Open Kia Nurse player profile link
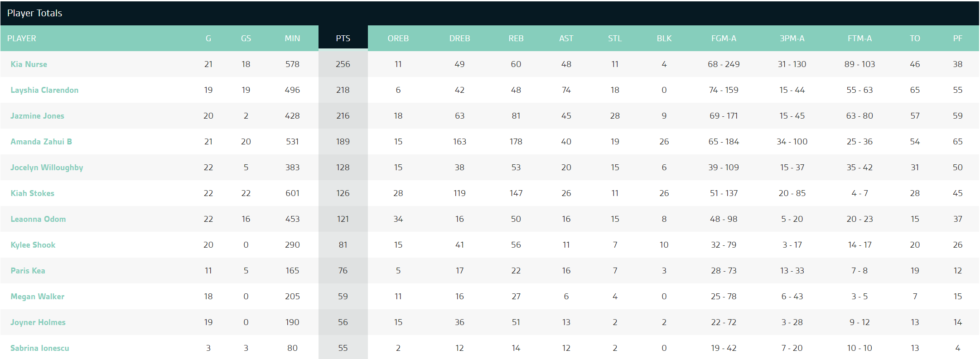 tap(29, 64)
